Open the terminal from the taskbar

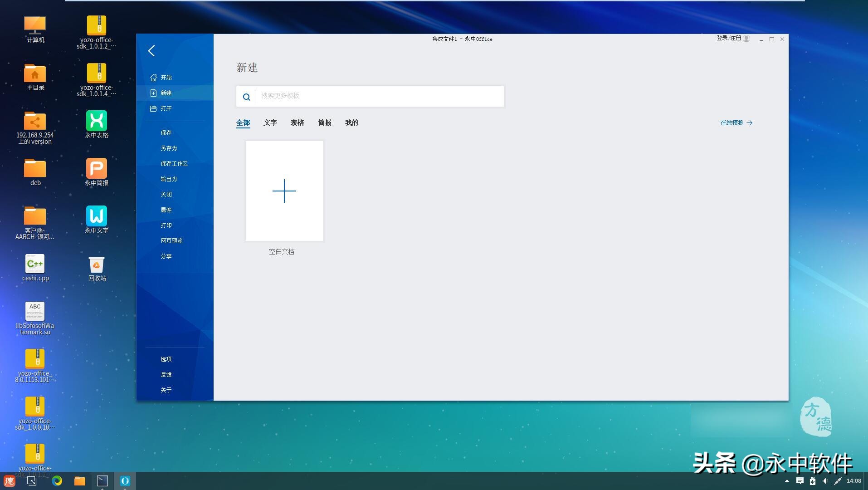click(x=102, y=481)
